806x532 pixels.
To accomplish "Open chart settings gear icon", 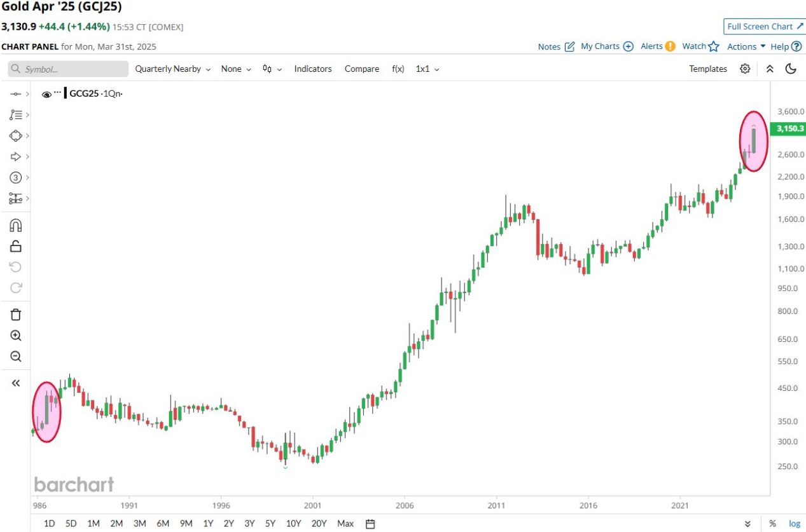I will point(745,69).
